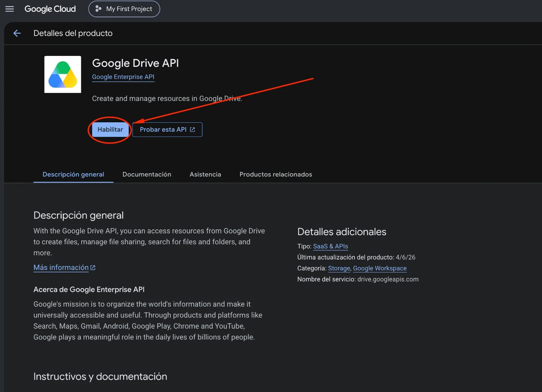
Task: Switch to the Documentación tab
Action: click(147, 174)
